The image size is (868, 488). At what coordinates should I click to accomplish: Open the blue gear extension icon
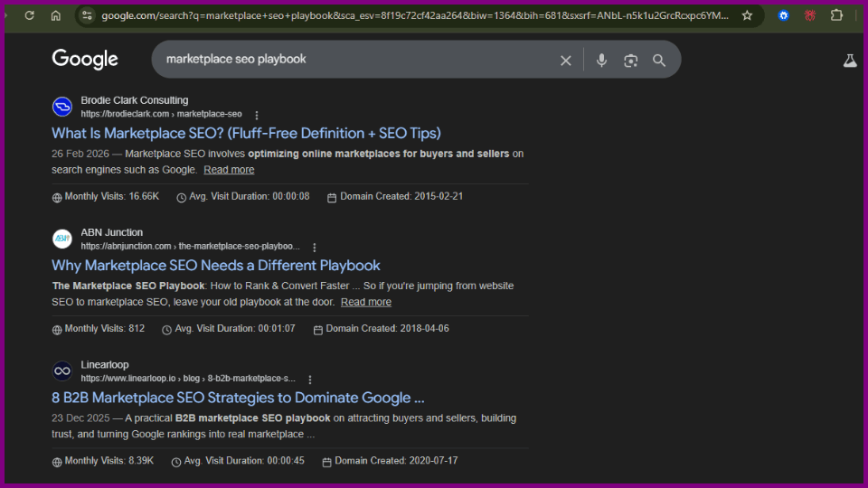tap(783, 15)
